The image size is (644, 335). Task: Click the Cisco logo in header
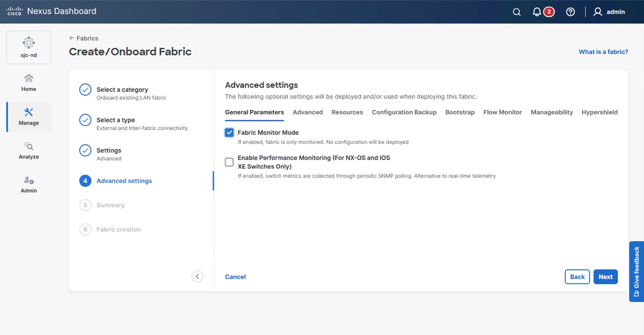coord(14,11)
